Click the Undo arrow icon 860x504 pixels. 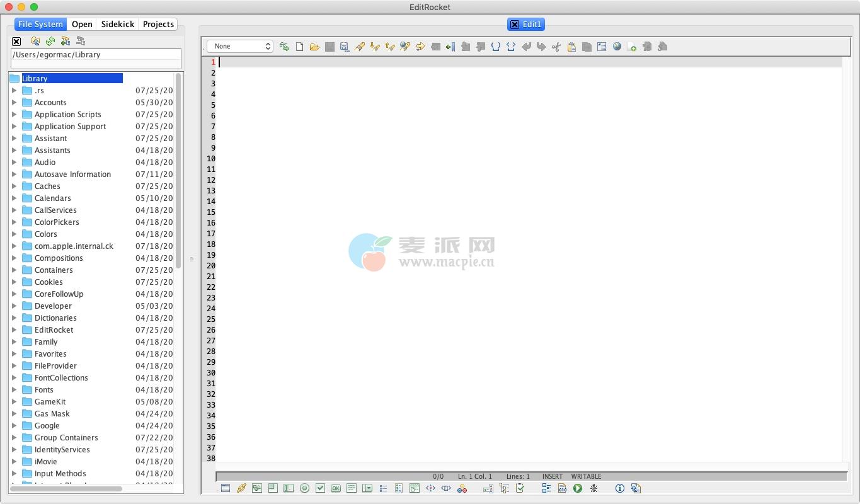526,47
